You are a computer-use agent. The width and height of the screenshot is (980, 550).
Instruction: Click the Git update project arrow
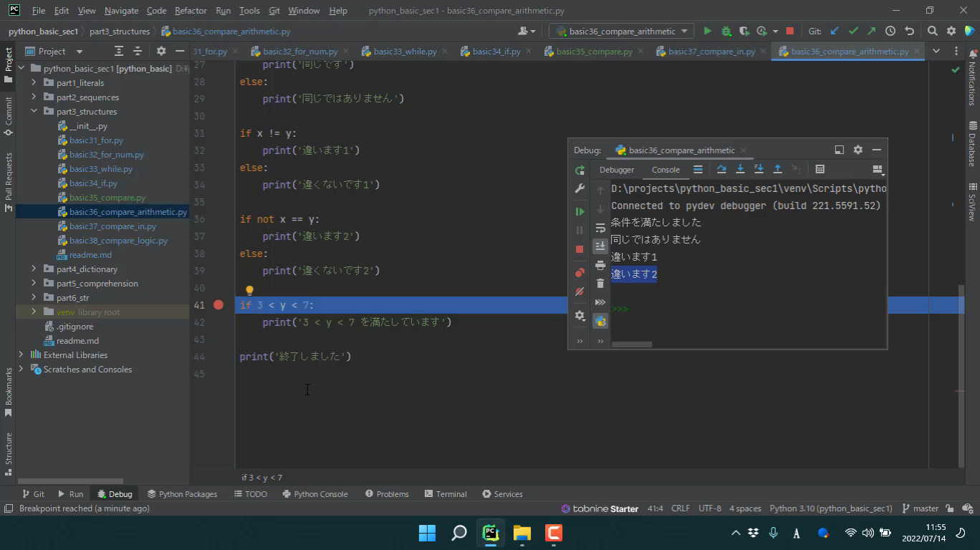835,32
